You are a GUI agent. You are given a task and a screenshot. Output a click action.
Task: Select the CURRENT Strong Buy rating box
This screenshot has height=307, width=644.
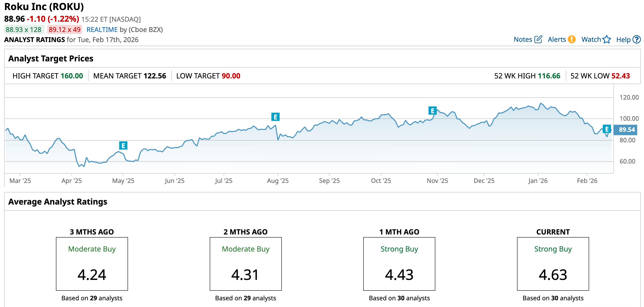point(553,264)
